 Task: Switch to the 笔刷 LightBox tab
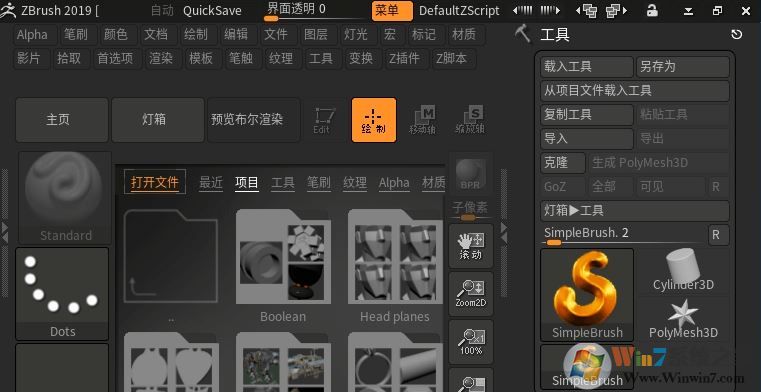point(319,183)
